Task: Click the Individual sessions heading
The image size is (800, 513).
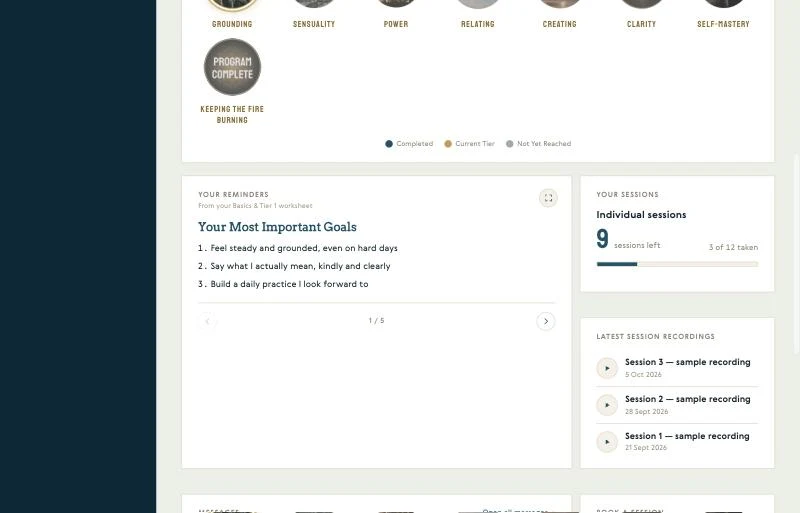Action: point(641,215)
